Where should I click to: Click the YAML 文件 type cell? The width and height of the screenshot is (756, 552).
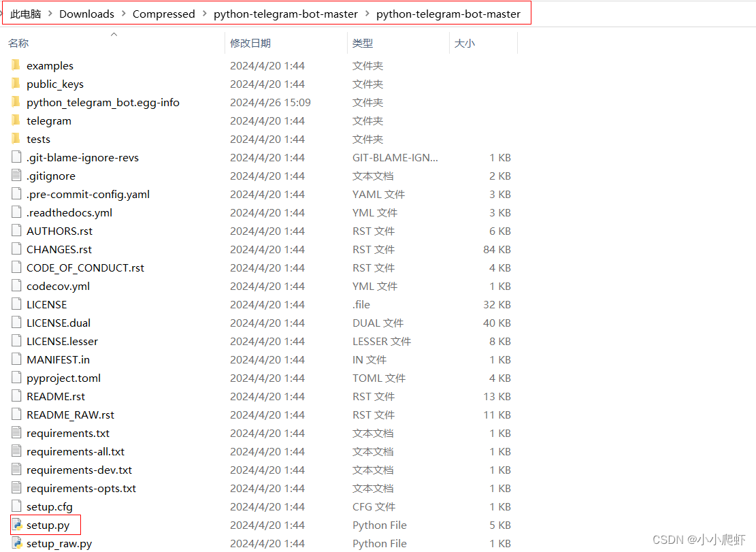coord(378,194)
